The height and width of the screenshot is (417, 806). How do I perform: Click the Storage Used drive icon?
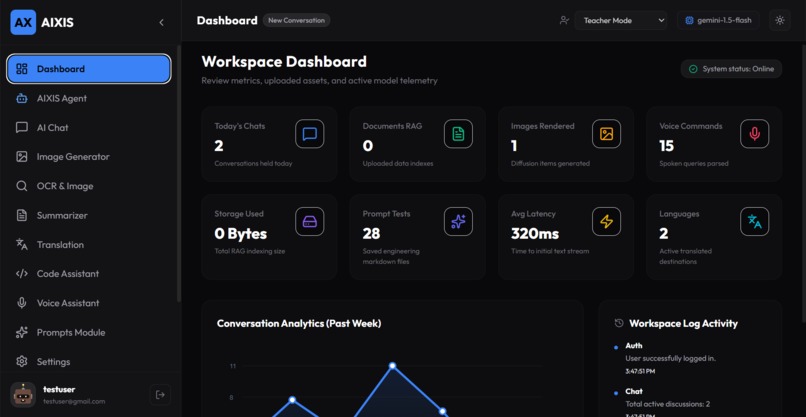coord(309,222)
